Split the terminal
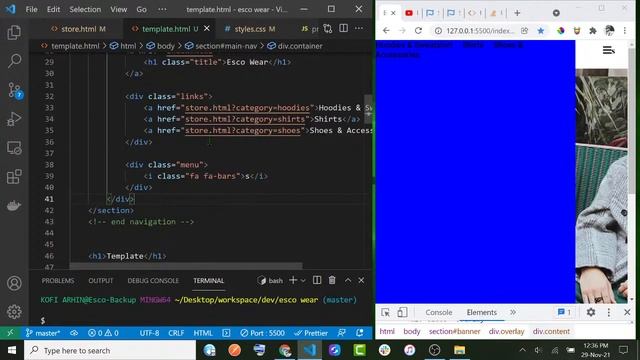The height and width of the screenshot is (360, 640). (317, 280)
